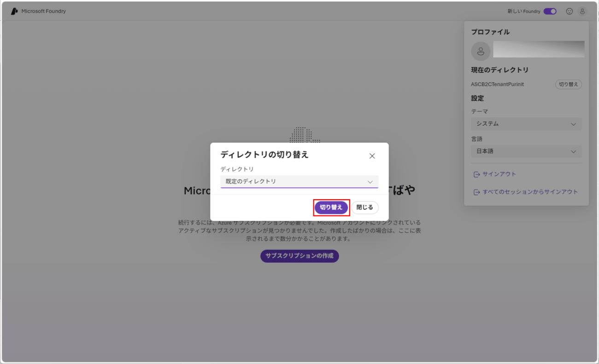
Task: Click the ASCB2CTenantPurinit directory name
Action: point(497,84)
